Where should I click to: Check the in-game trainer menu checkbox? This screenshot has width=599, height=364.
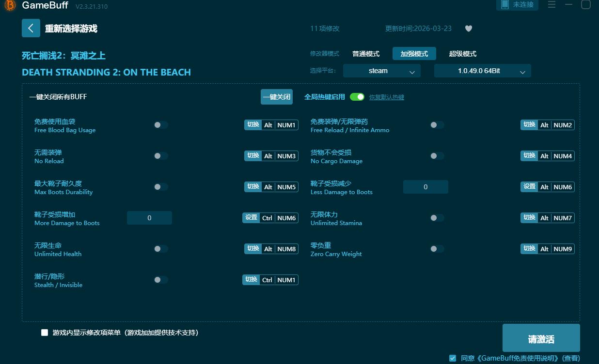(x=45, y=333)
